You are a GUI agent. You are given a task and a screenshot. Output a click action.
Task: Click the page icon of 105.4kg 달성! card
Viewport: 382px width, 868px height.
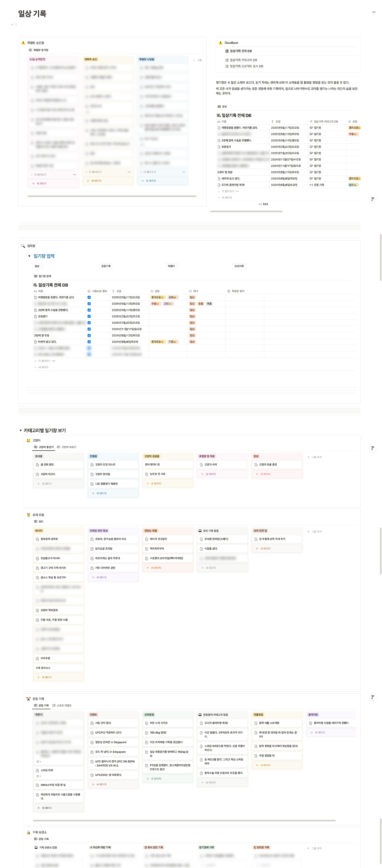[x=147, y=732]
